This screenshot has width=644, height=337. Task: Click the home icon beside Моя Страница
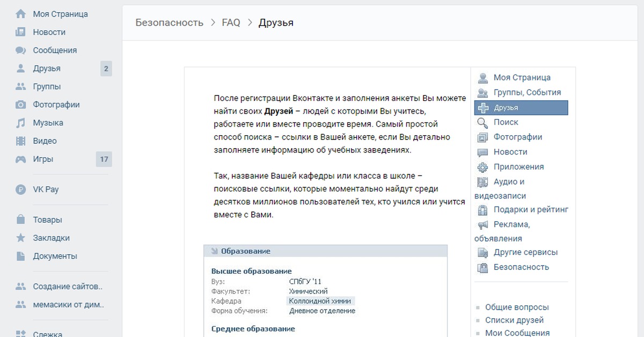click(20, 14)
